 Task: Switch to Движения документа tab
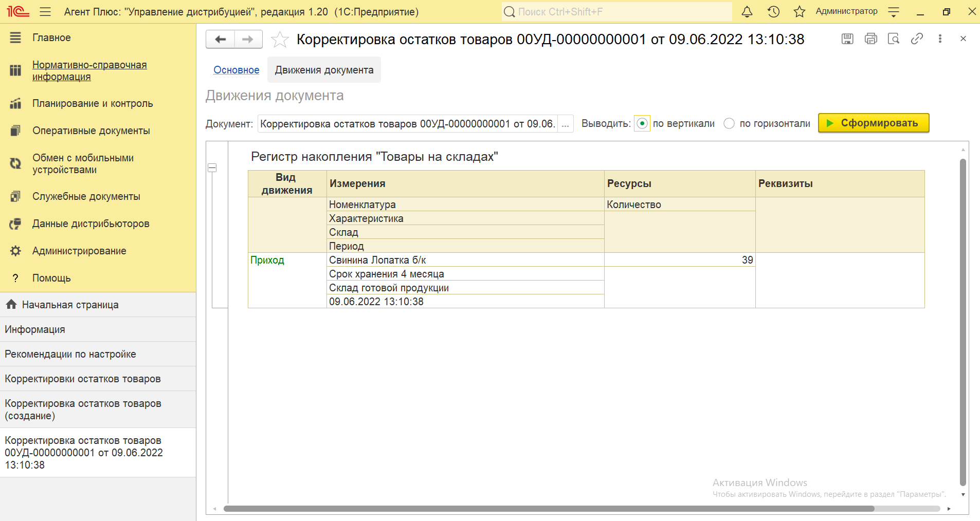[x=324, y=70]
